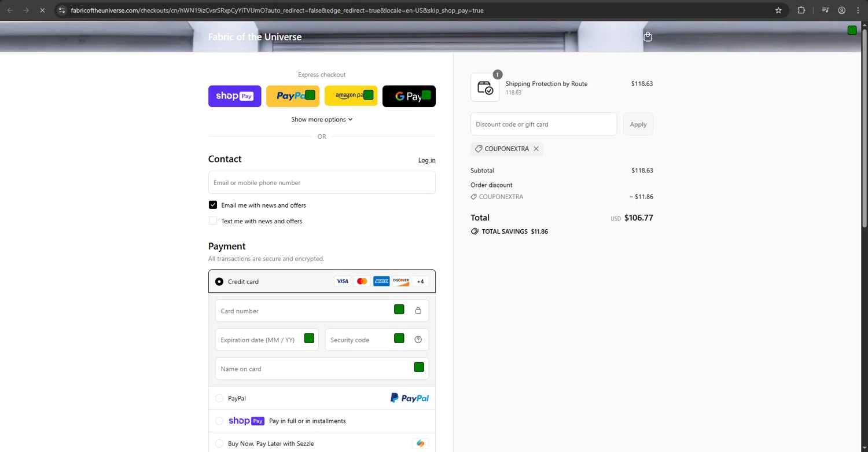868x452 pixels.
Task: Open browser extensions puzzle icon
Action: point(801,10)
